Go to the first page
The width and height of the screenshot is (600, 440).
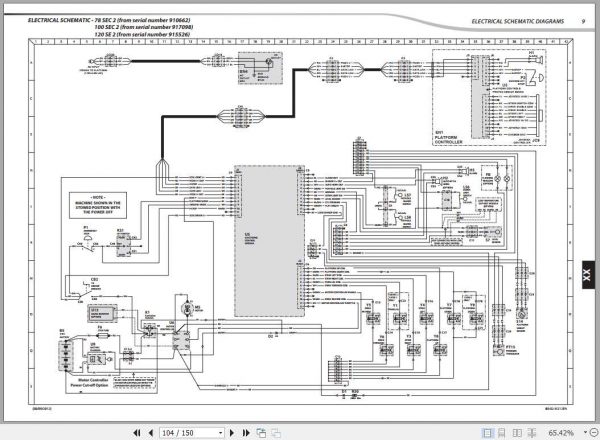[x=137, y=433]
